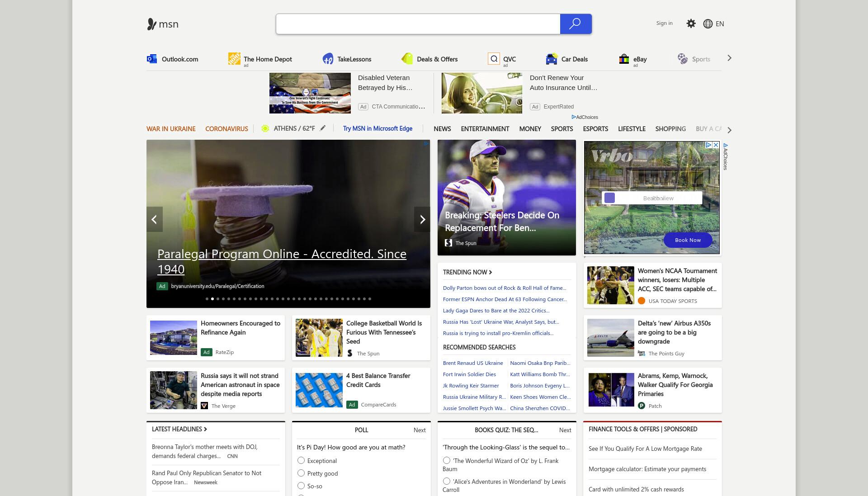Open Outlook.com icon shortcut

[152, 59]
